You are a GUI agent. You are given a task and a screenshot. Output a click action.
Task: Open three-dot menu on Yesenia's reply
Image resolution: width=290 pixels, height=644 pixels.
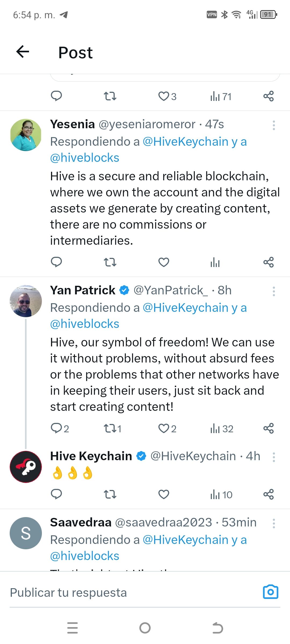click(274, 125)
